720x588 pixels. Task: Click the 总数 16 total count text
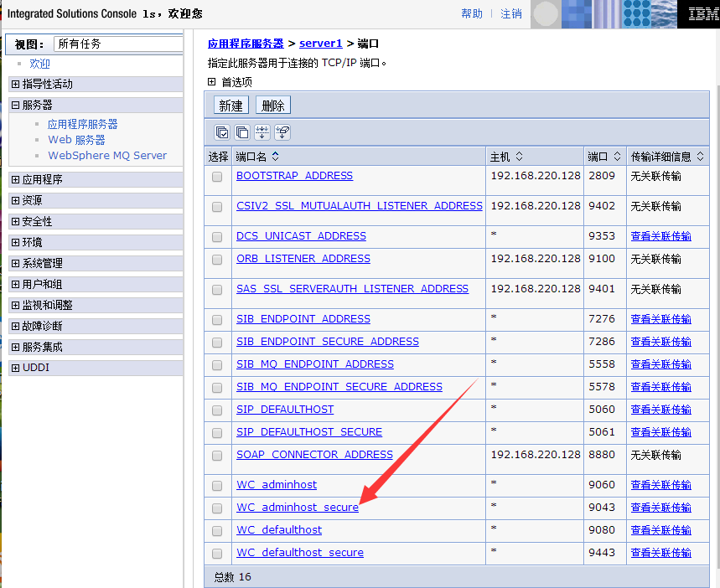pyautogui.click(x=233, y=576)
